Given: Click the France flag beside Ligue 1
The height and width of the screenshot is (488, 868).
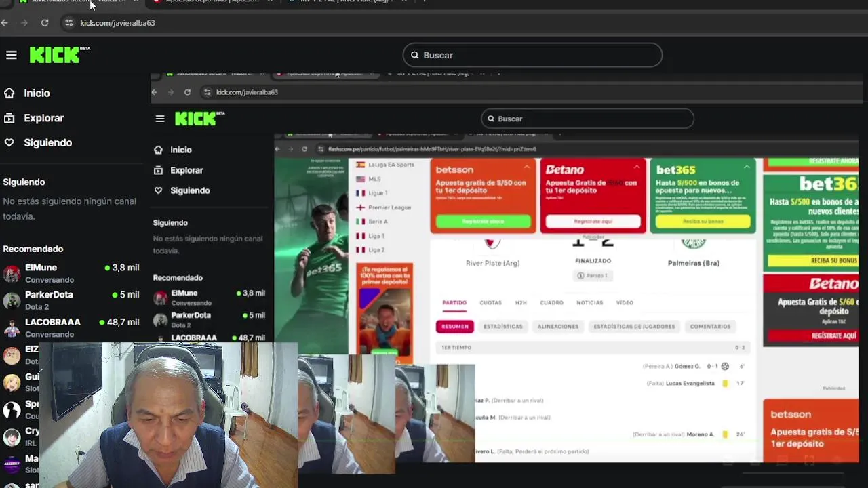Looking at the screenshot, I should [x=361, y=193].
